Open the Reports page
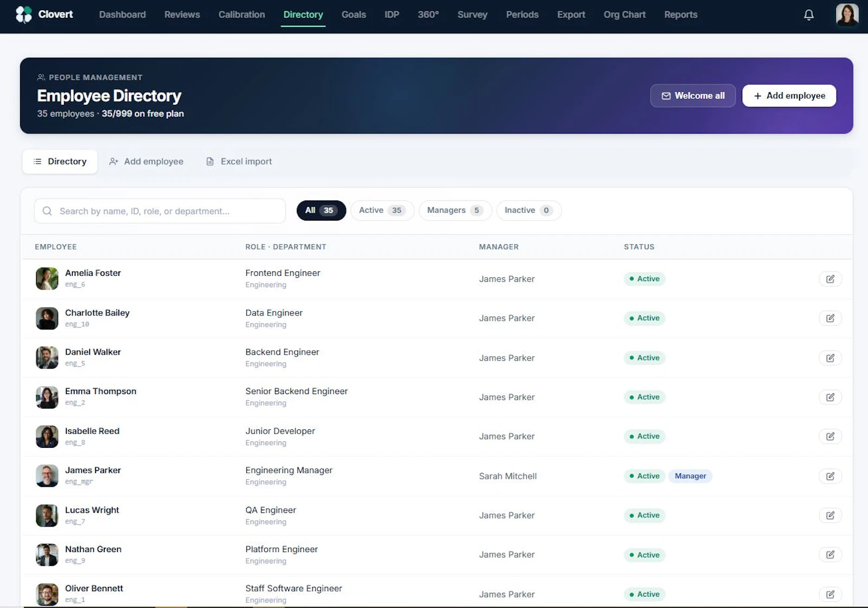The width and height of the screenshot is (868, 608). pyautogui.click(x=680, y=15)
